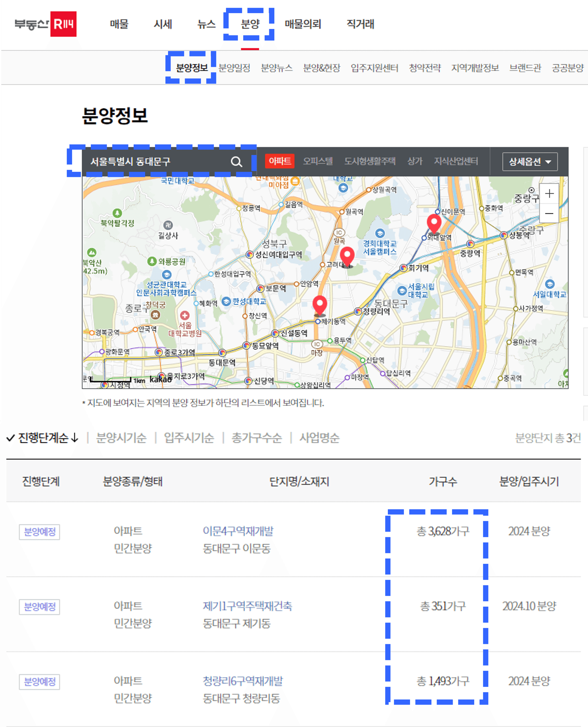This screenshot has width=588, height=727.
Task: Select the 분양&현장 submenu tab
Action: [x=321, y=68]
